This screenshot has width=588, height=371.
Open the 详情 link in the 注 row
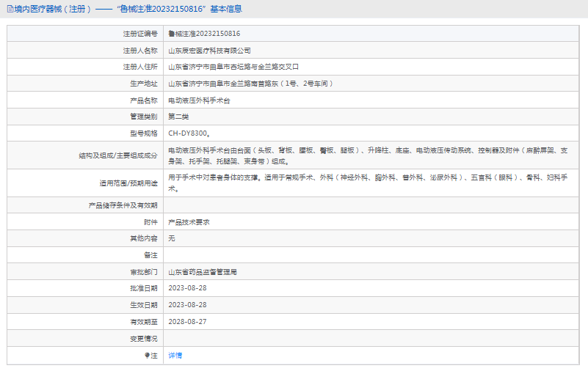coord(175,356)
